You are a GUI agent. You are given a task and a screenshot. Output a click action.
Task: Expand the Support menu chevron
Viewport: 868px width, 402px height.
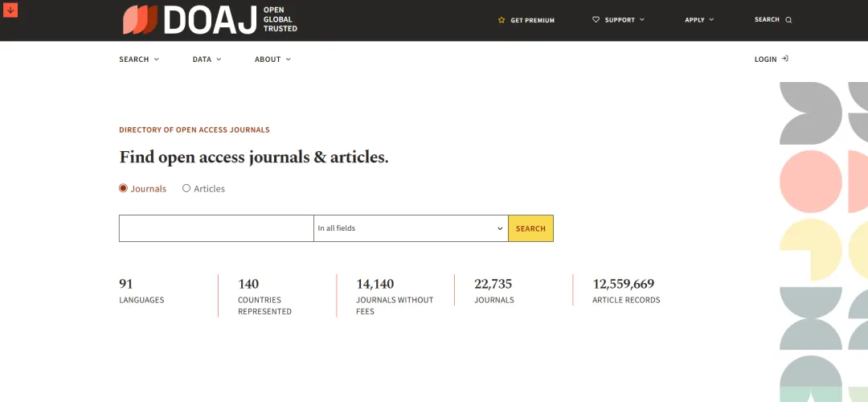pyautogui.click(x=642, y=19)
